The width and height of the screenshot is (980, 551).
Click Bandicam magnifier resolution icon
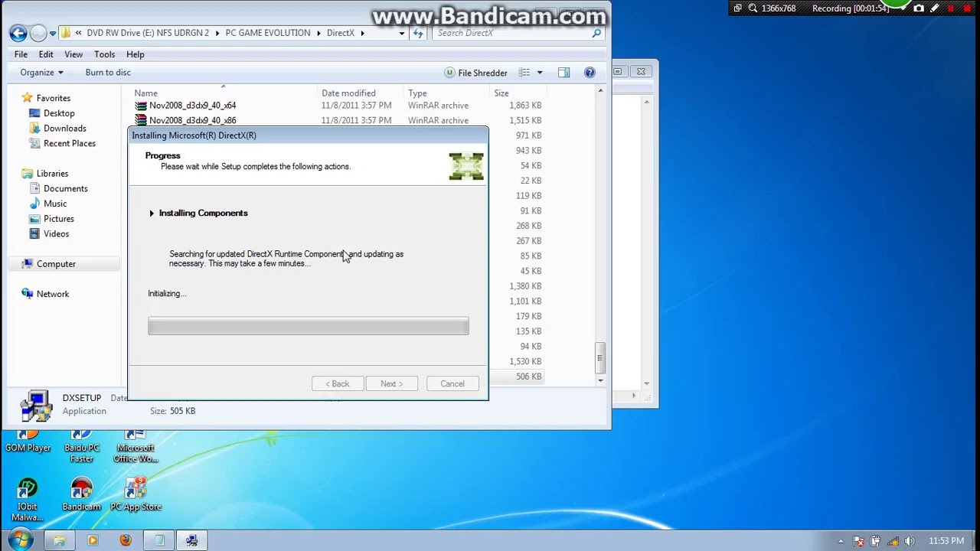(753, 8)
